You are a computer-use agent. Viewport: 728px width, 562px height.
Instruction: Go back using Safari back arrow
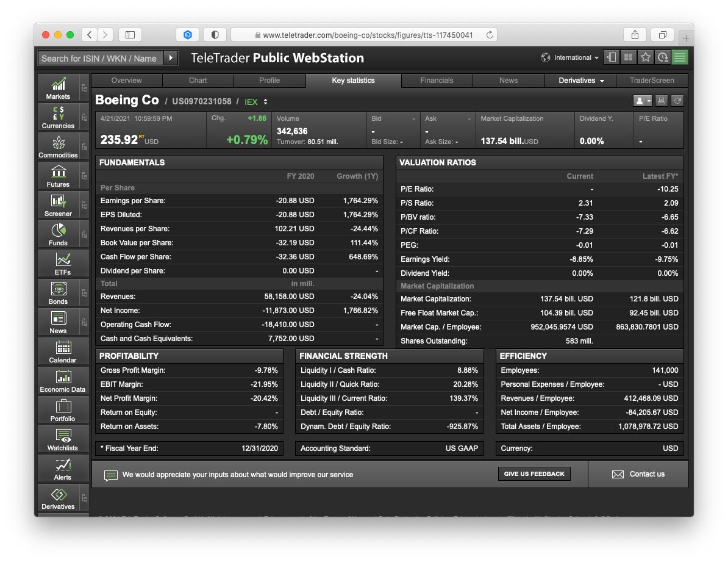pos(90,35)
